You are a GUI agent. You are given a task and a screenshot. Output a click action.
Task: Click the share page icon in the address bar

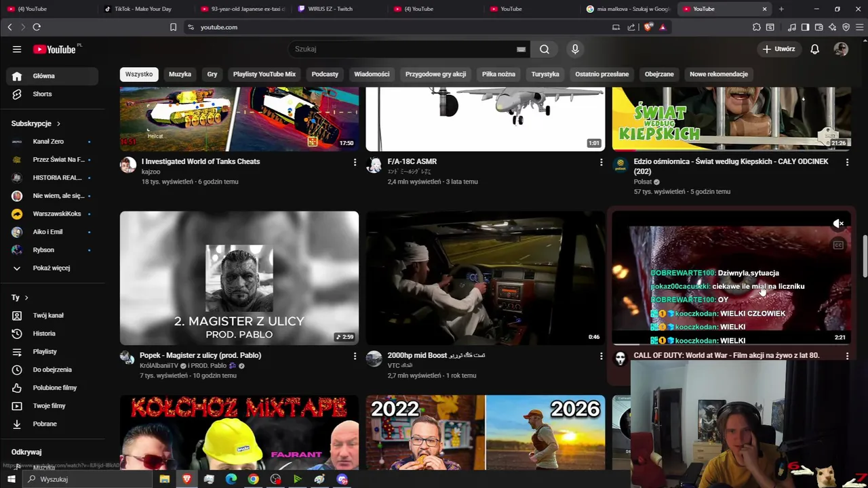[x=631, y=27]
